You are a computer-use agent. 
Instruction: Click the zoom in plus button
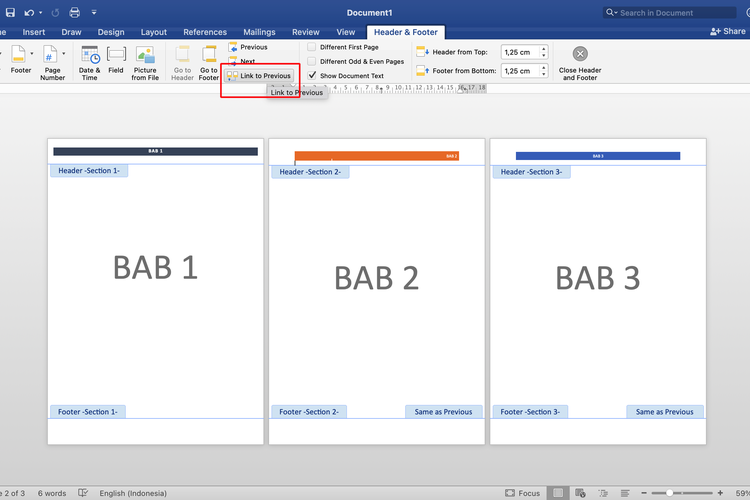[720, 493]
